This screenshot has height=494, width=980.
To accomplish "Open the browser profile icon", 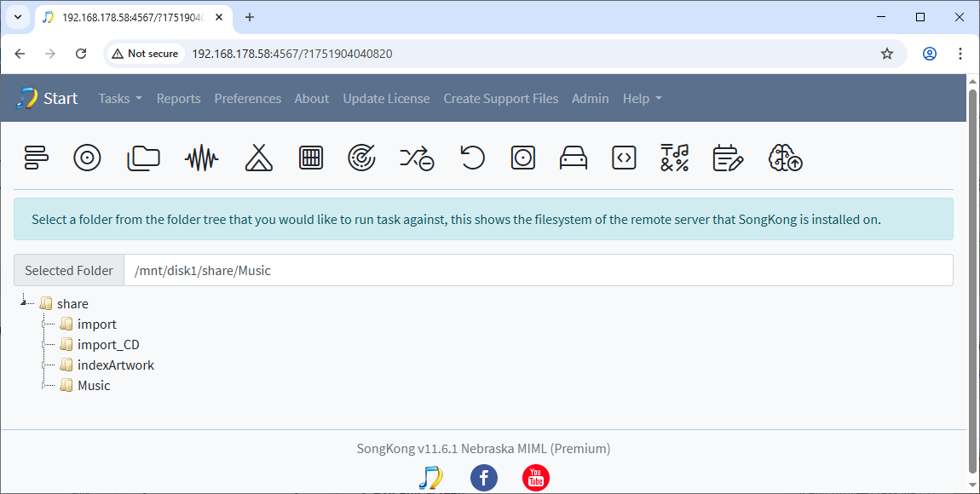I will click(930, 54).
